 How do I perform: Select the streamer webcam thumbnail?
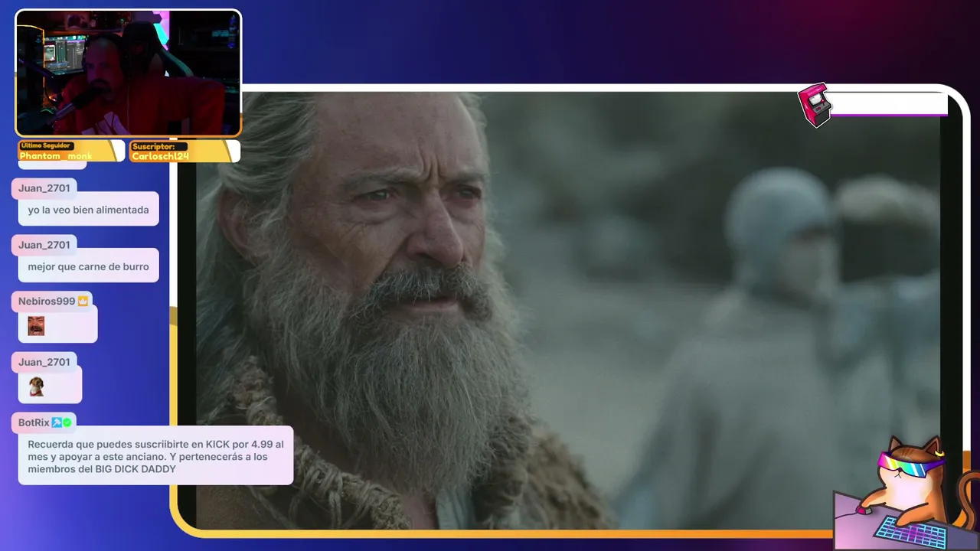[129, 73]
